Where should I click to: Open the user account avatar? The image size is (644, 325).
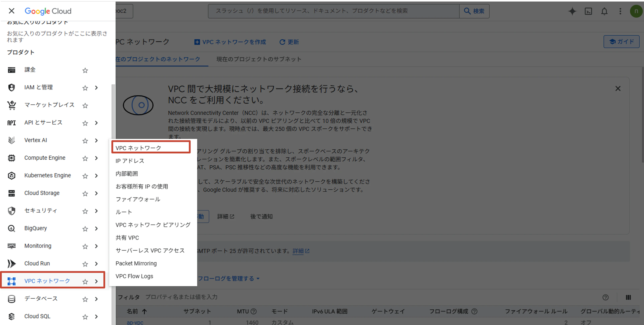pos(636,11)
